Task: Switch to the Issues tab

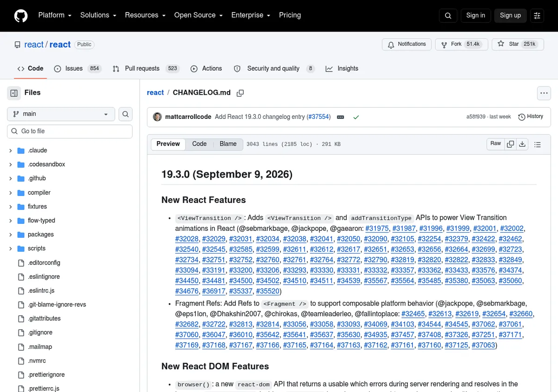Action: [77, 68]
